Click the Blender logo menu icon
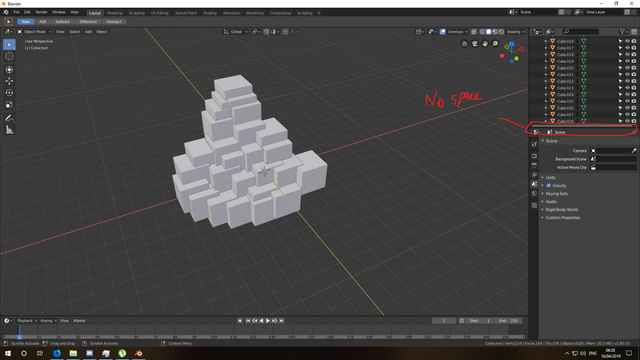This screenshot has height=360, width=640. coord(6,12)
